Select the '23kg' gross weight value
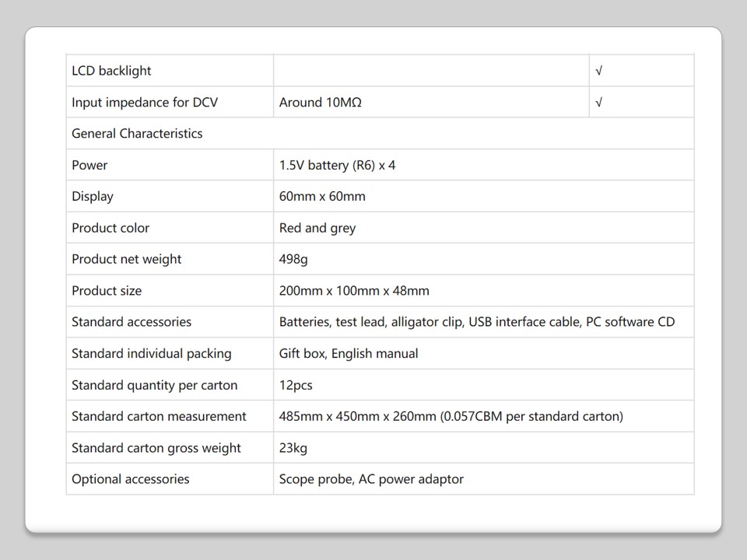 coord(293,448)
